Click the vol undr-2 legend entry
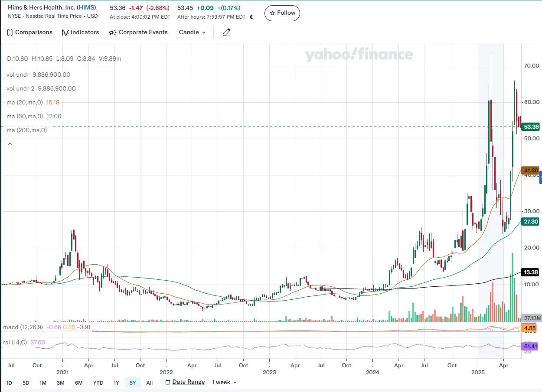 click(41, 88)
